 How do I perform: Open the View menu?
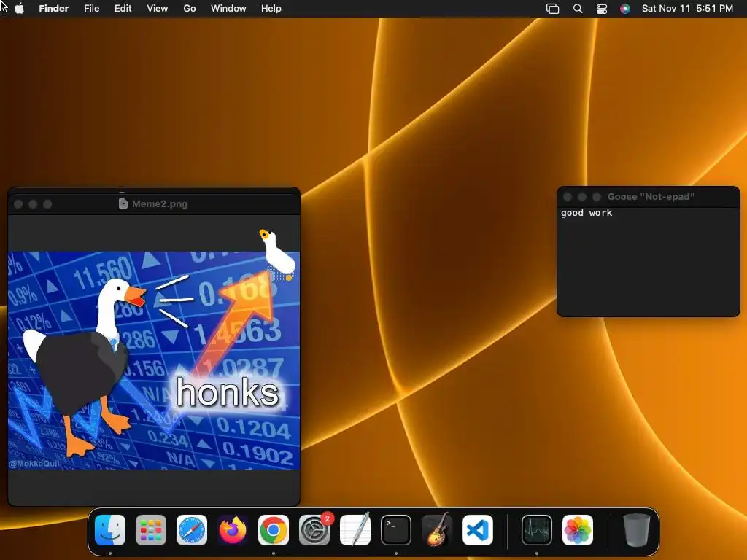[x=158, y=9]
